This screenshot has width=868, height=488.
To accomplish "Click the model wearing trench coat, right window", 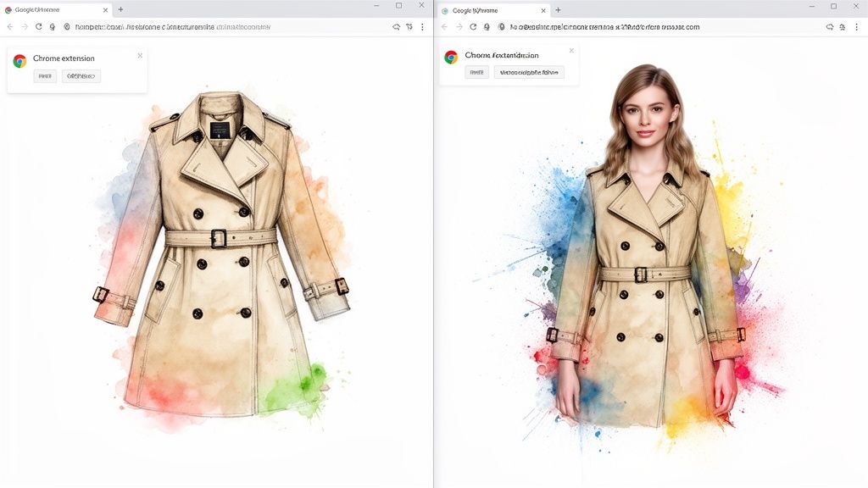I will 647,247.
